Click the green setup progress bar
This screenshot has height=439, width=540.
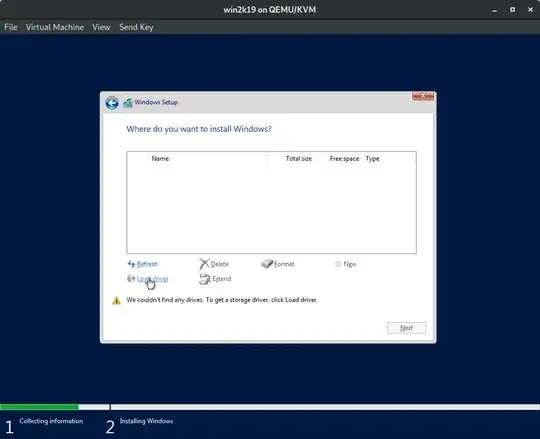click(x=40, y=407)
